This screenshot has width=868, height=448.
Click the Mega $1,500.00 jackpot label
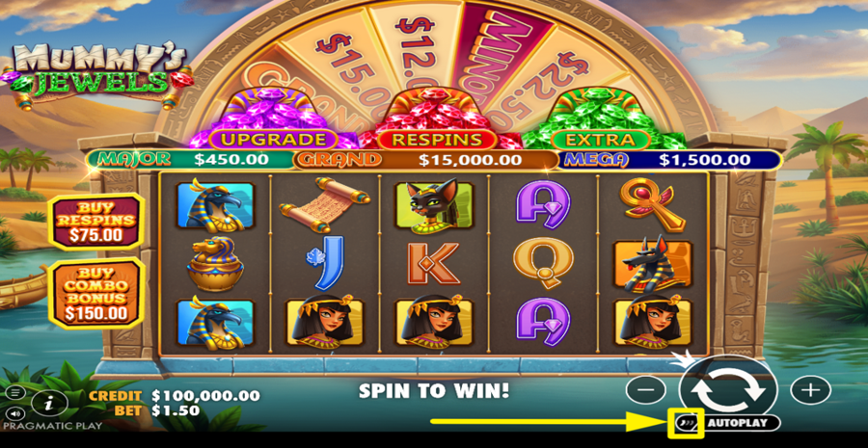point(668,160)
